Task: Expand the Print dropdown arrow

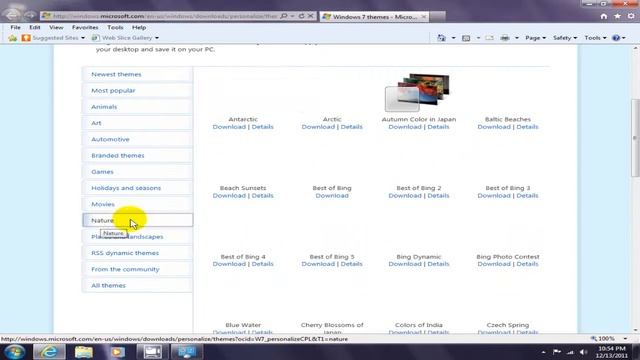Action: [517, 38]
